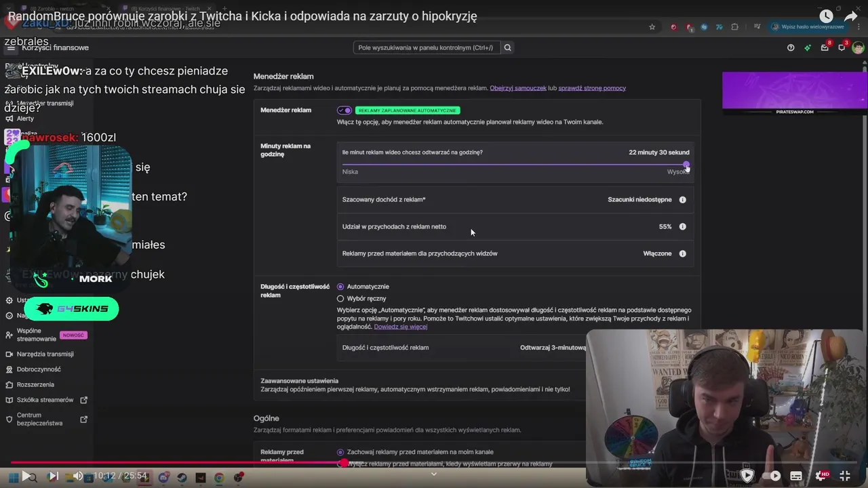Click the 'Szacunki niedostępne' text
Image resolution: width=868 pixels, height=488 pixels.
point(639,200)
